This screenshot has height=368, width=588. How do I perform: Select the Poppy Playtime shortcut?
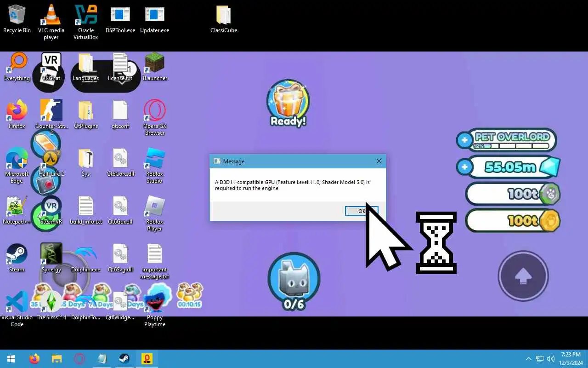pyautogui.click(x=155, y=309)
